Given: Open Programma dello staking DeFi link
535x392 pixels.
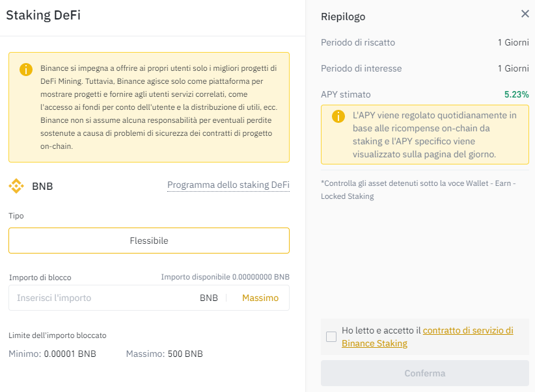Looking at the screenshot, I should pos(228,185).
